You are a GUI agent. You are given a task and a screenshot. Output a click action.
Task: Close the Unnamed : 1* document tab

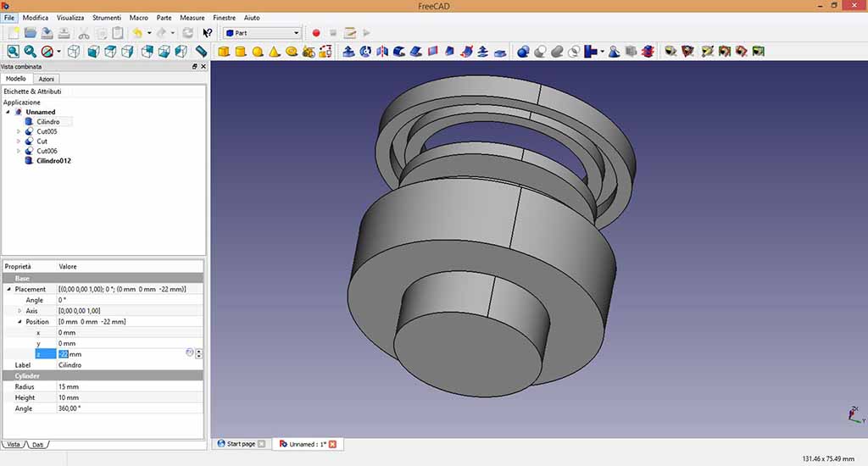332,445
